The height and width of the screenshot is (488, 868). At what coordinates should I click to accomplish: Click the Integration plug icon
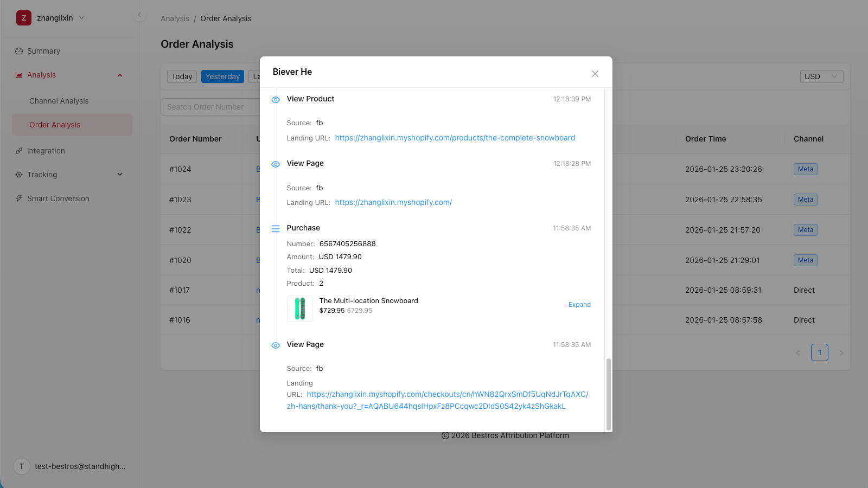(x=19, y=151)
